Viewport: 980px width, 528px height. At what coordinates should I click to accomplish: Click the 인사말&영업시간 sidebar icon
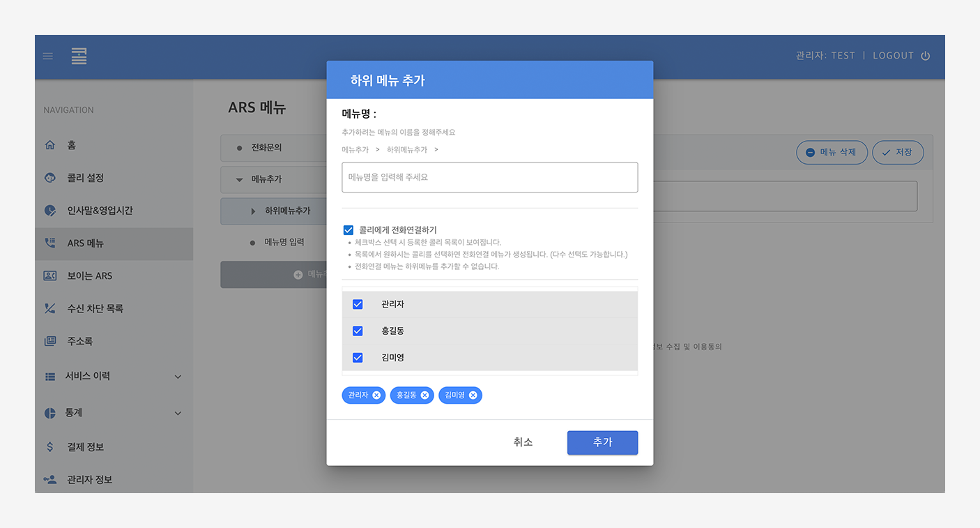tap(49, 211)
